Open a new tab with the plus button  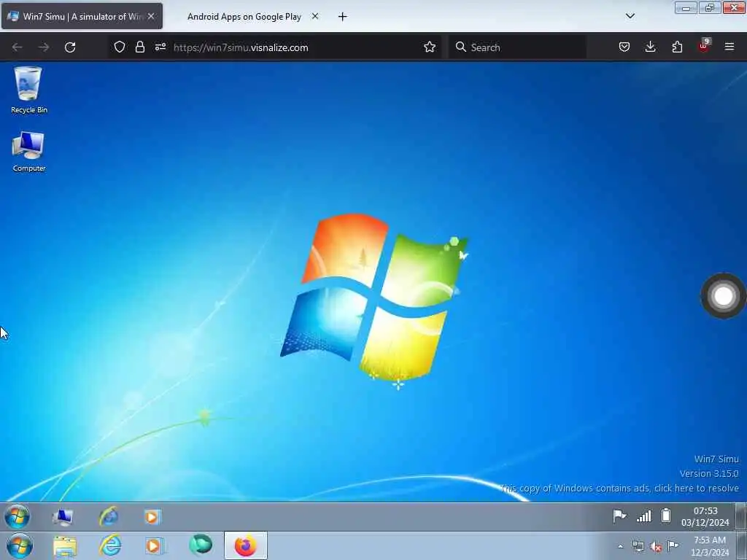[343, 17]
